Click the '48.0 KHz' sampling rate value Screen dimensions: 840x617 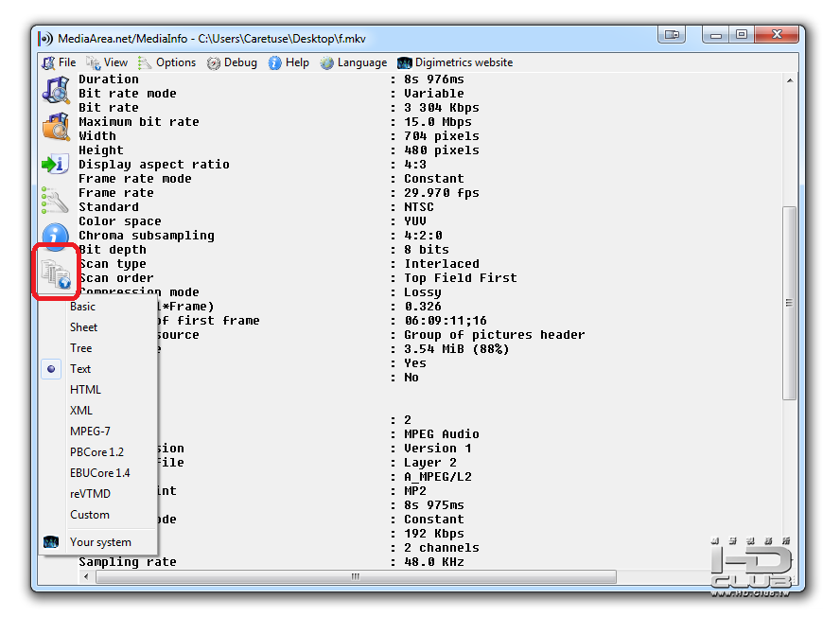pos(434,562)
